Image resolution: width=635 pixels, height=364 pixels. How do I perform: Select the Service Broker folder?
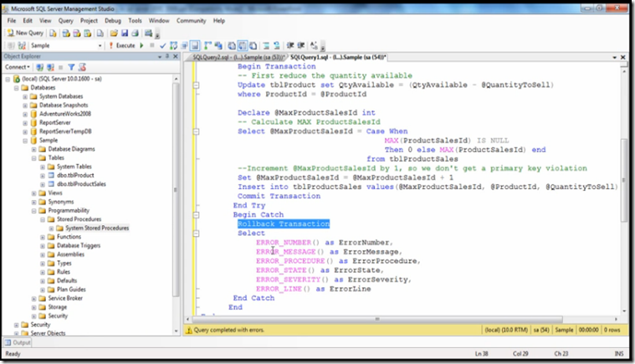click(65, 299)
